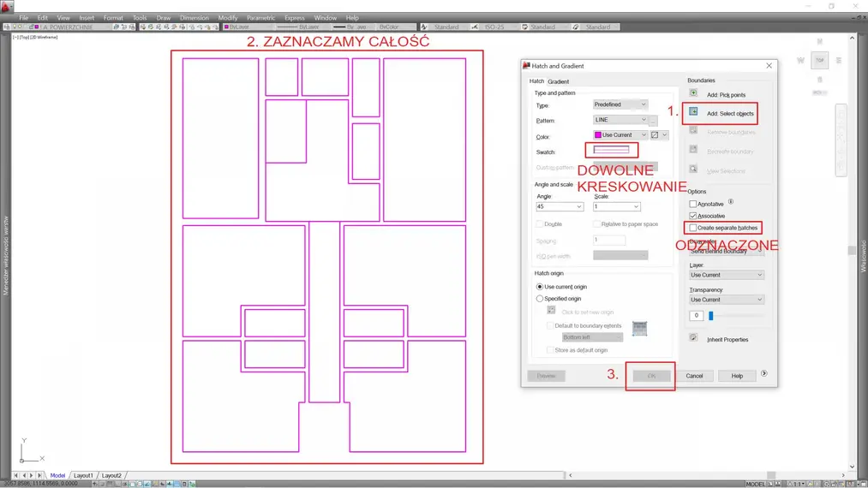This screenshot has width=868, height=488.
Task: Click the Inherit Properties icon
Action: [693, 337]
